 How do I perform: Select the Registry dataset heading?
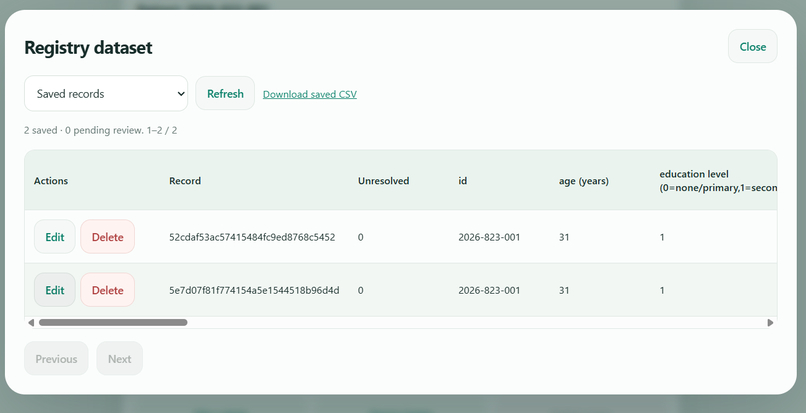pos(88,47)
